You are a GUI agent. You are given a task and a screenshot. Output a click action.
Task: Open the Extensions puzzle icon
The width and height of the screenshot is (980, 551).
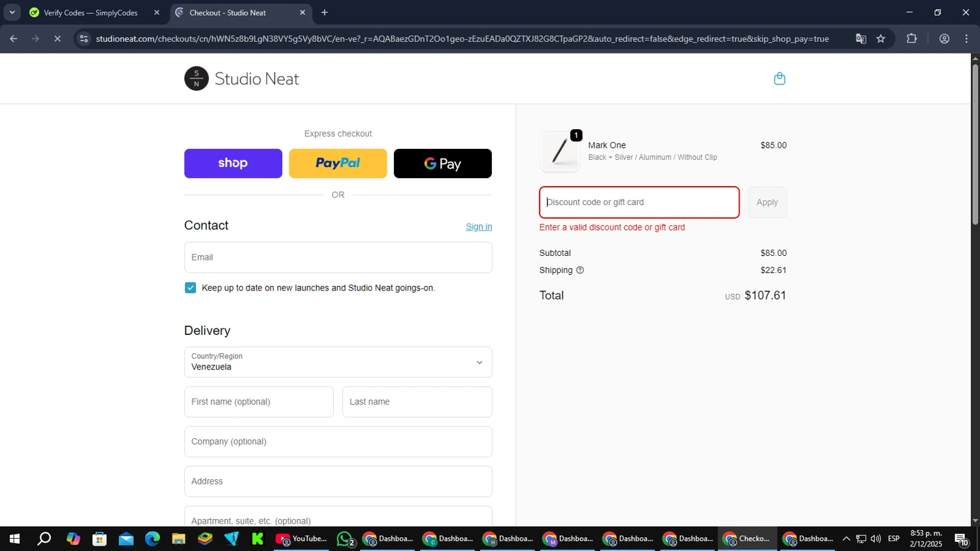(x=912, y=39)
